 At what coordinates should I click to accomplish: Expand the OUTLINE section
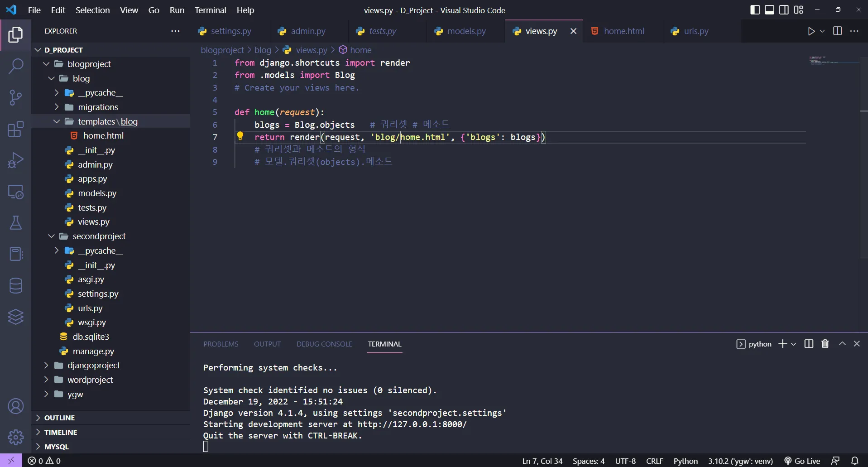pos(59,418)
